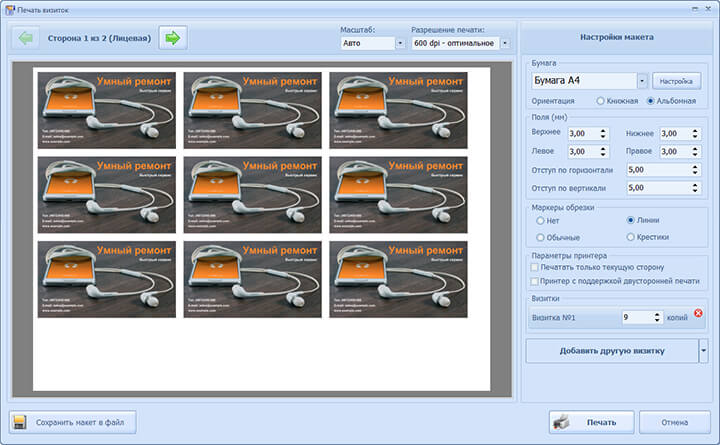Click the grayed previous side arrow

[25, 39]
